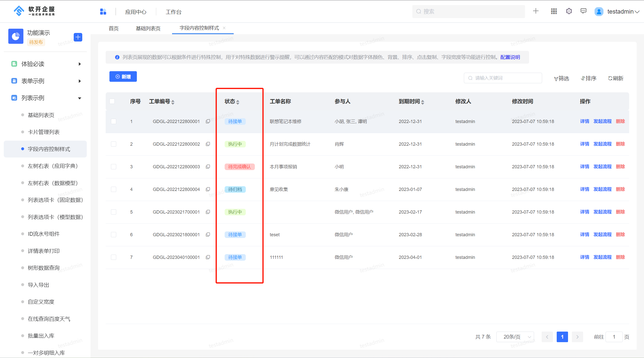
Task: Open the filter (筛选) panel
Action: tap(561, 78)
